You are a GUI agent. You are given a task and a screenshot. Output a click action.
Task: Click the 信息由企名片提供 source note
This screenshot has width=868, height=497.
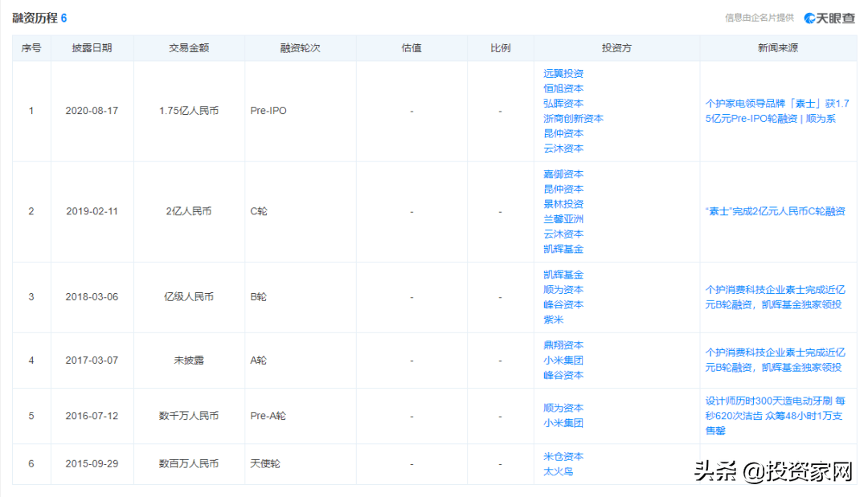tap(759, 18)
